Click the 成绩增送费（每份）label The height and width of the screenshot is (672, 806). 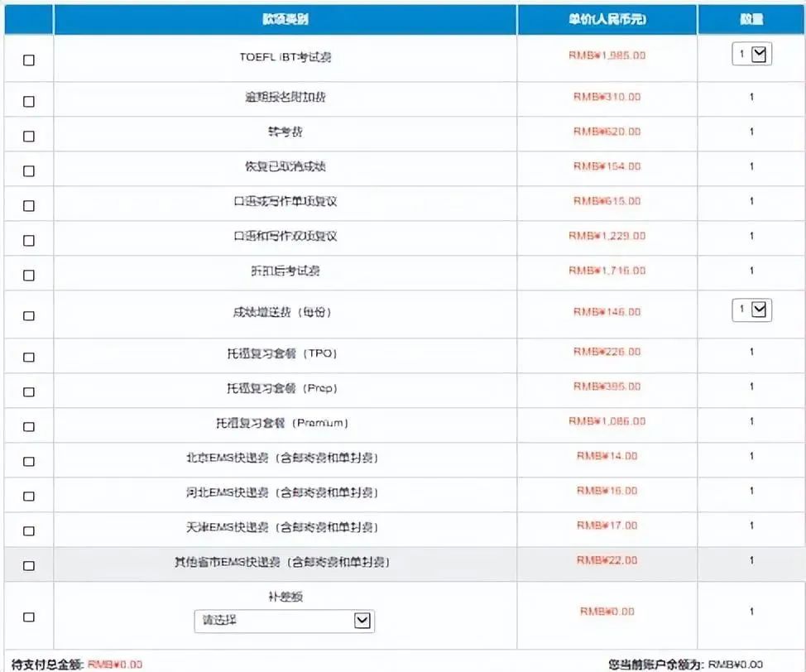pyautogui.click(x=282, y=312)
